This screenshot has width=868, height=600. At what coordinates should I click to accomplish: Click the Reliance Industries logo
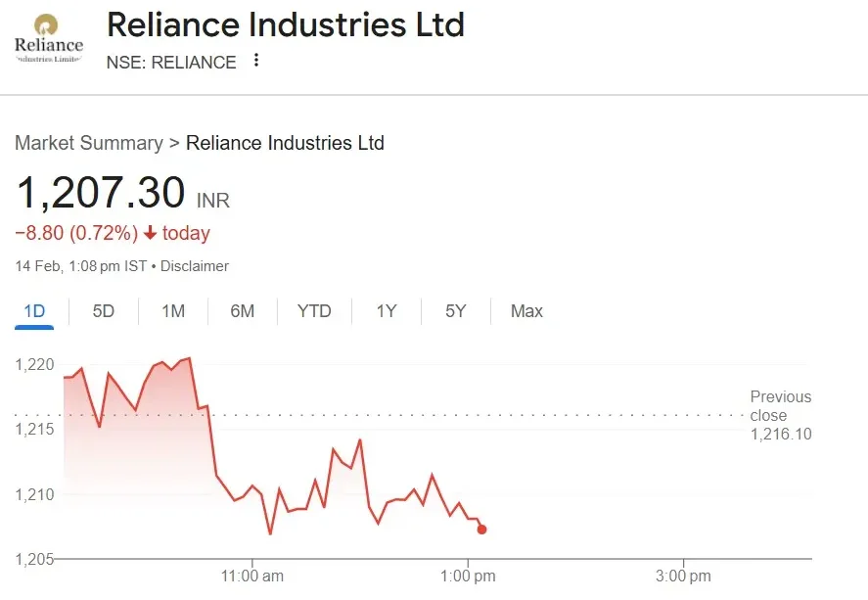(48, 39)
